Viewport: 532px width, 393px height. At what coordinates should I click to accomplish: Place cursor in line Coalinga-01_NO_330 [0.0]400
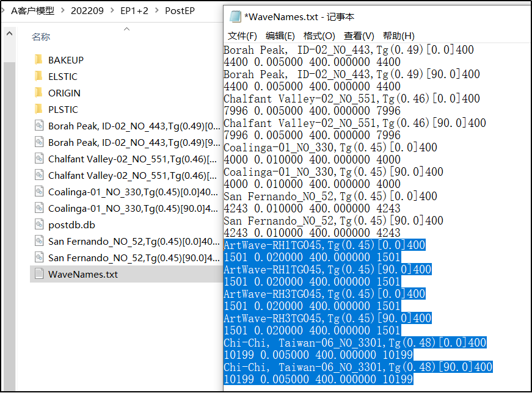330,148
